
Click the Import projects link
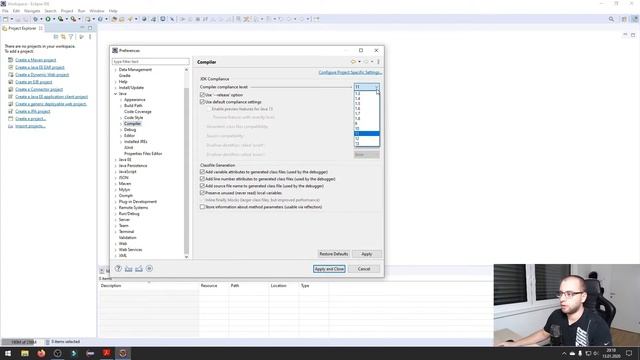[x=30, y=126]
